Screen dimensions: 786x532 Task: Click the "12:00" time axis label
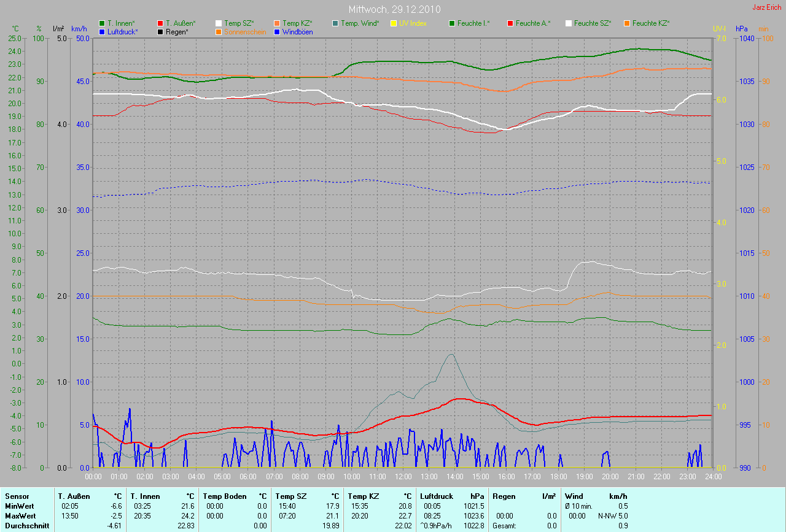click(x=403, y=476)
